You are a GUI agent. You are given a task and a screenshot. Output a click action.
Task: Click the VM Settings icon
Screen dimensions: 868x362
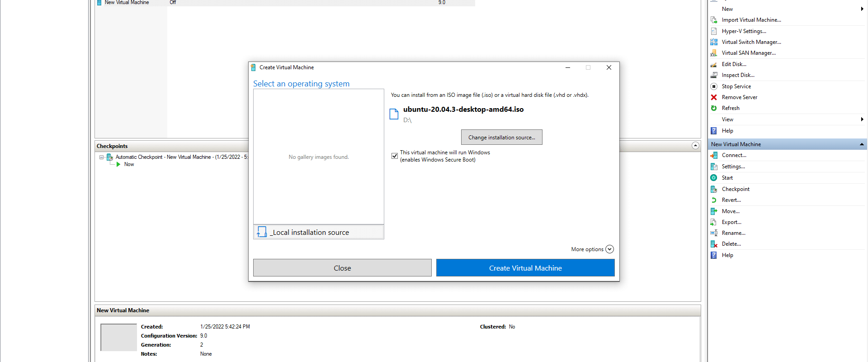[714, 167]
